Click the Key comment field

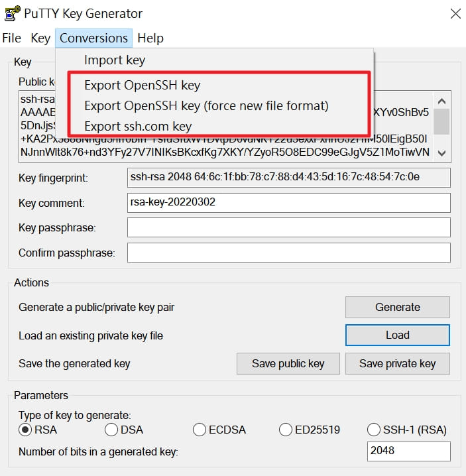289,203
